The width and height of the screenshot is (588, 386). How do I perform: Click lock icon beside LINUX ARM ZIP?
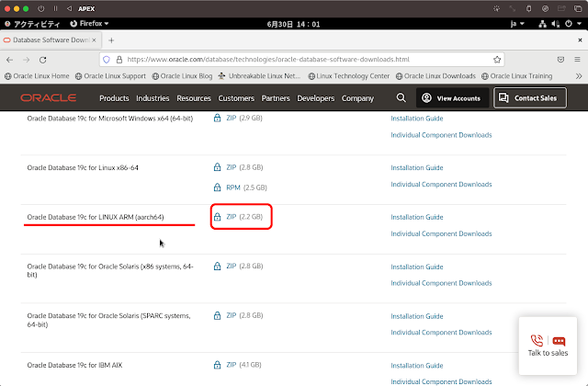coord(217,217)
